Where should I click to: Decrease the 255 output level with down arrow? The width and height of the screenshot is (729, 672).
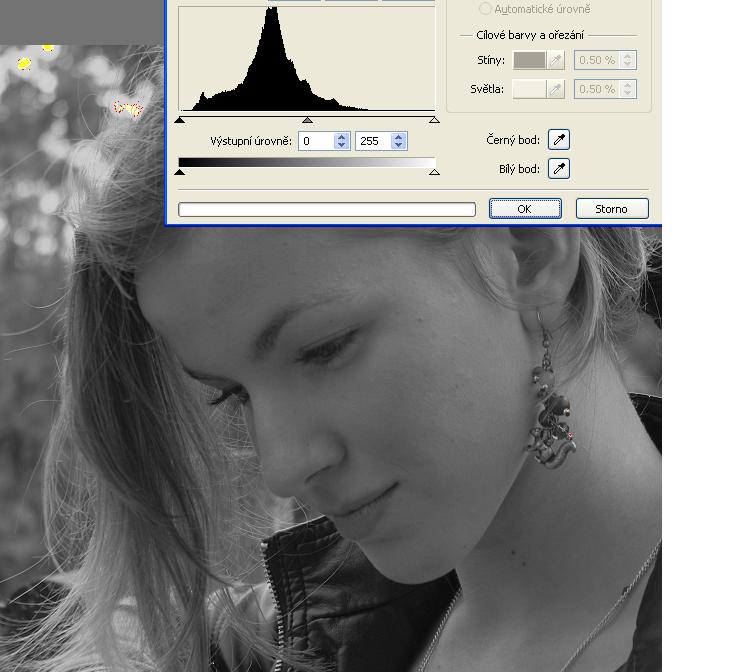[x=398, y=145]
